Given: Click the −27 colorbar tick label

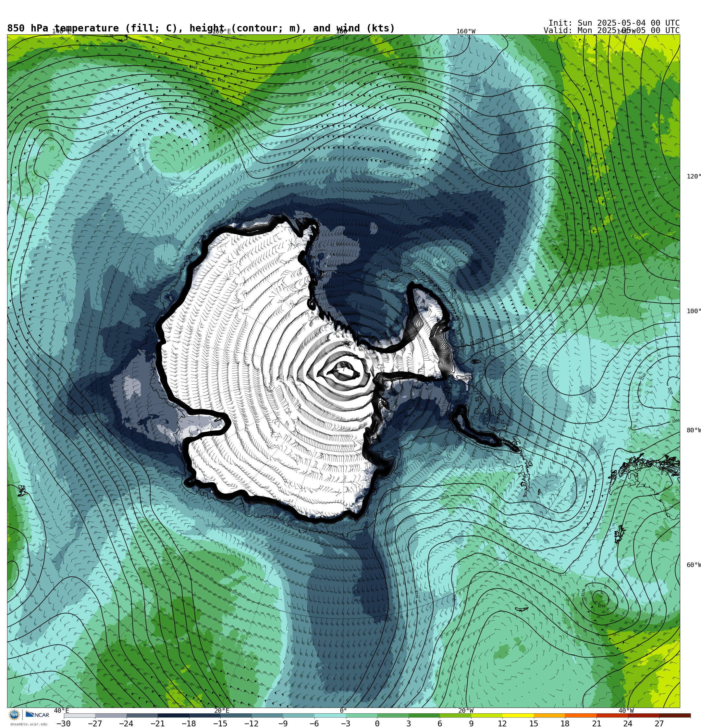Looking at the screenshot, I should point(95,723).
